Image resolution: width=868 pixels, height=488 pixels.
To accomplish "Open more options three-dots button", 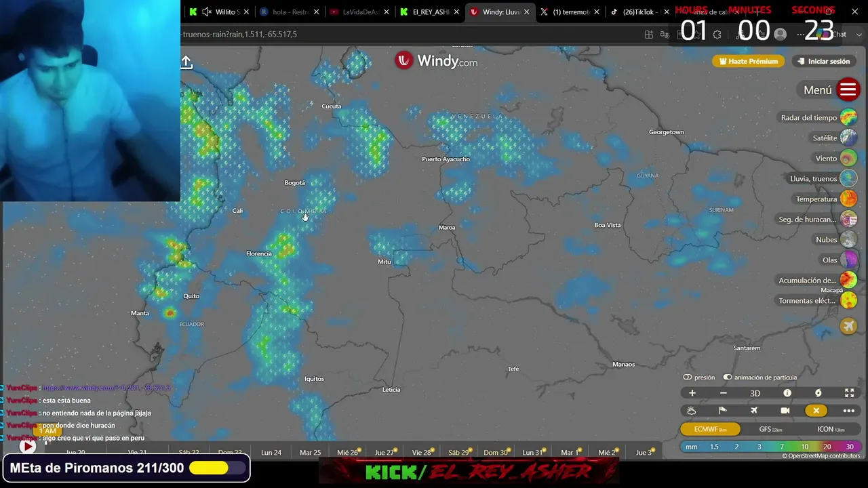I will click(x=848, y=411).
